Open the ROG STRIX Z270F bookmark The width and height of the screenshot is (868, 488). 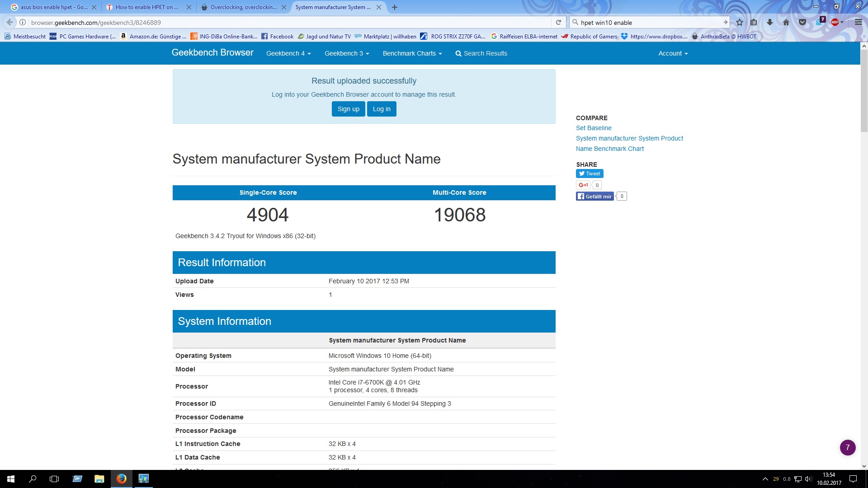[x=453, y=37]
